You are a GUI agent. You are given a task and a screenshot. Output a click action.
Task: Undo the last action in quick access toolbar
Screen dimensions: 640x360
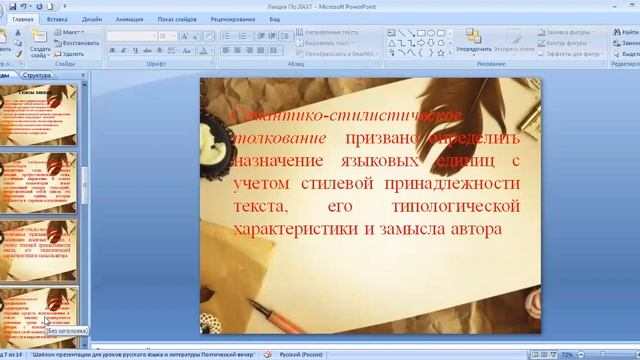[x=24, y=7]
